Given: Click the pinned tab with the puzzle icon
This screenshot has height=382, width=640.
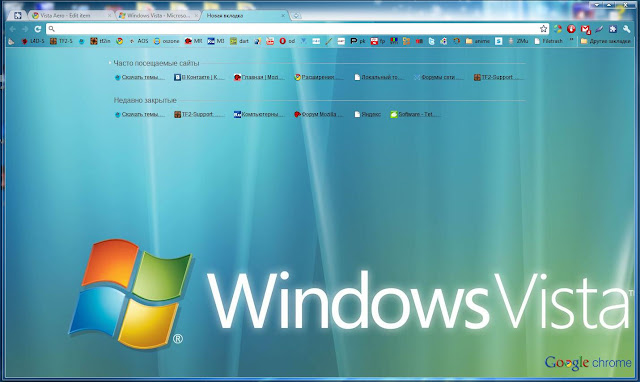Looking at the screenshot, I should pyautogui.click(x=18, y=16).
